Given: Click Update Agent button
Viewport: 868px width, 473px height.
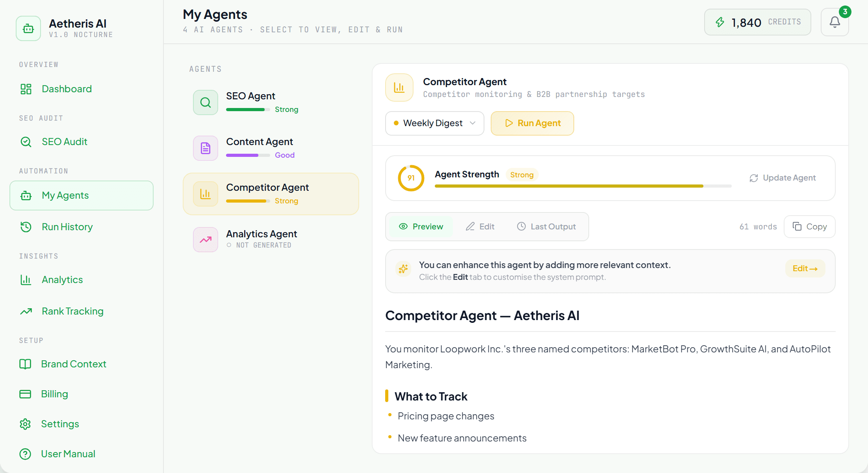Looking at the screenshot, I should click(x=783, y=178).
